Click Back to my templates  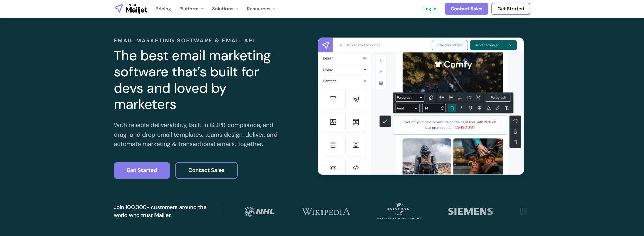click(x=360, y=45)
